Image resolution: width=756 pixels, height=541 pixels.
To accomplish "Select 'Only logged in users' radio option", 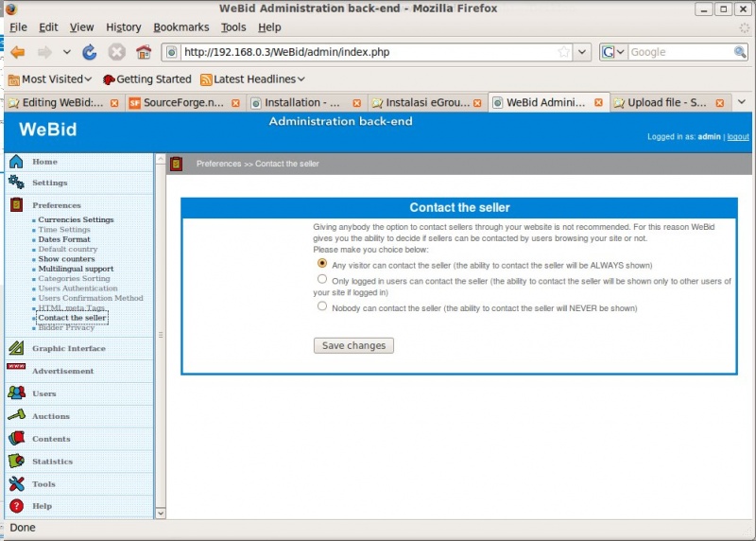I will coord(323,280).
